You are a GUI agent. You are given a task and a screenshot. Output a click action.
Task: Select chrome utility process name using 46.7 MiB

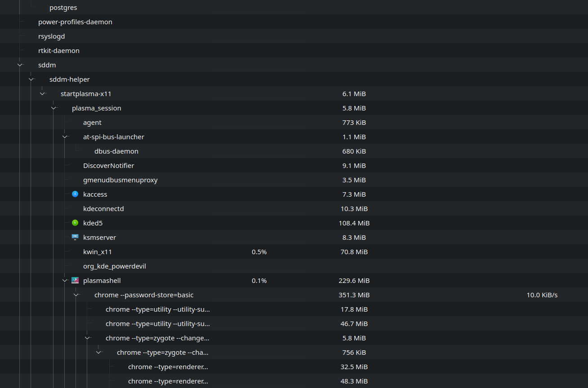click(x=158, y=323)
